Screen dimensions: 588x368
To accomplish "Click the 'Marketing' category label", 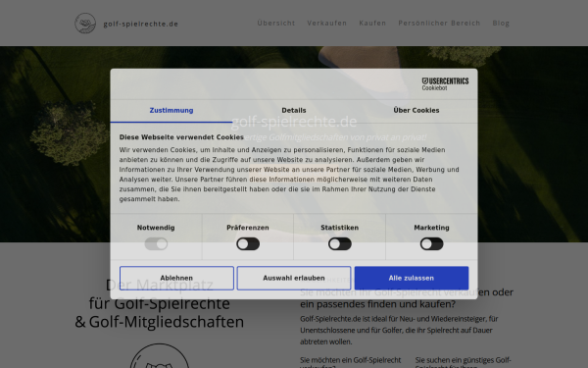I will coord(431,228).
